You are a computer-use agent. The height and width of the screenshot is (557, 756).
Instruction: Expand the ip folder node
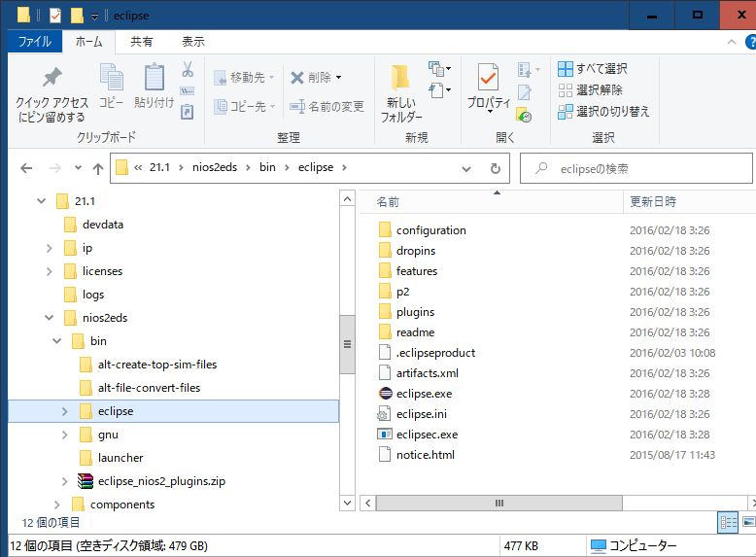(50, 248)
